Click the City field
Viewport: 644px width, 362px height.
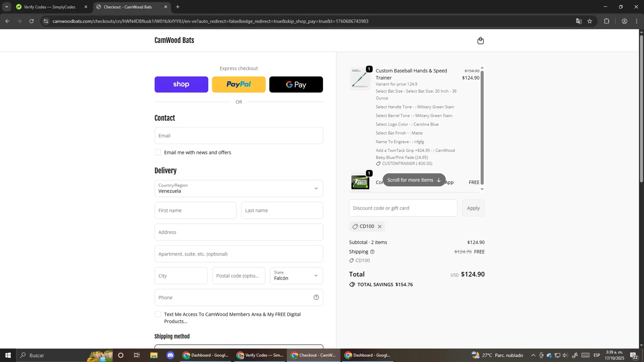point(181,276)
